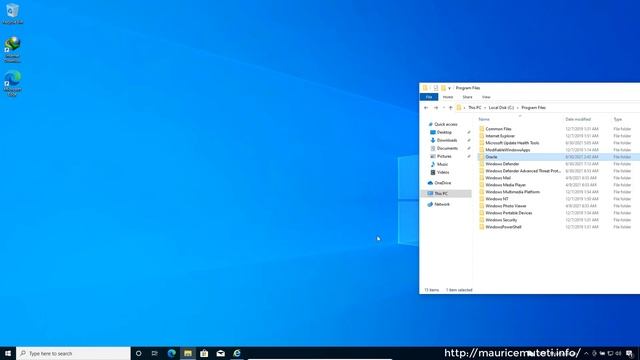The width and height of the screenshot is (640, 360).
Task: Select the Windows Security folder
Action: click(x=501, y=220)
